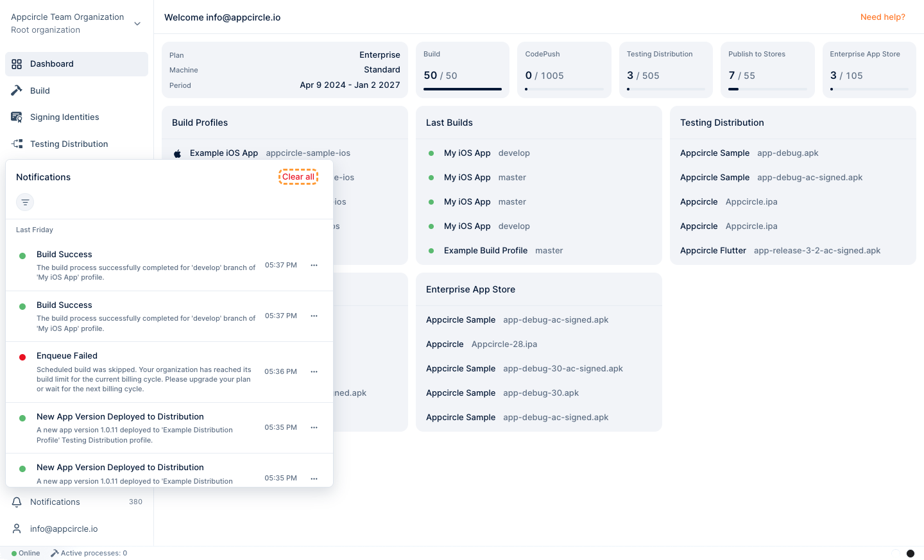Open the info@appcircle.io account menu item

point(76,529)
